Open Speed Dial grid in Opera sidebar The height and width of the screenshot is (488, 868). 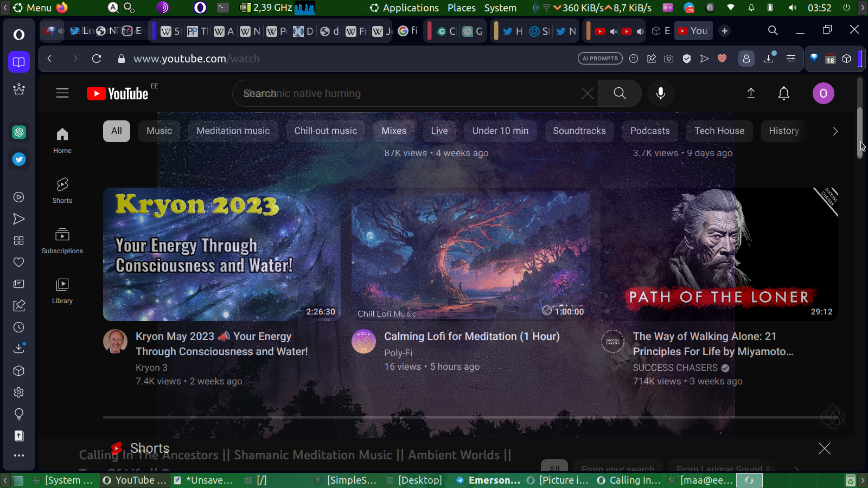19,241
